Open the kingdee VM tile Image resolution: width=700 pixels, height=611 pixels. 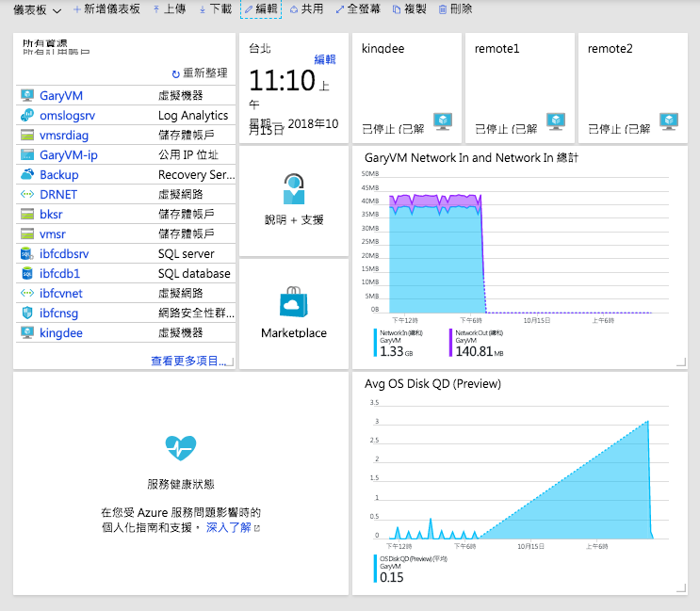click(x=407, y=88)
